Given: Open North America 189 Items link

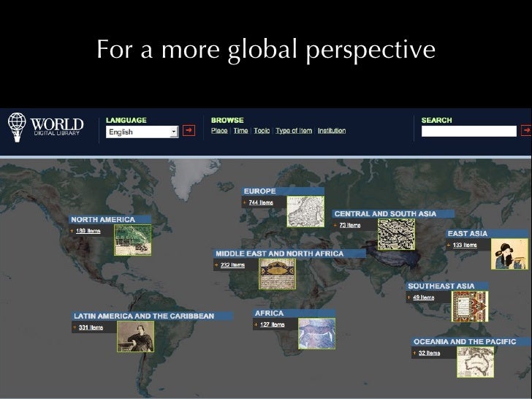Looking at the screenshot, I should (x=88, y=231).
